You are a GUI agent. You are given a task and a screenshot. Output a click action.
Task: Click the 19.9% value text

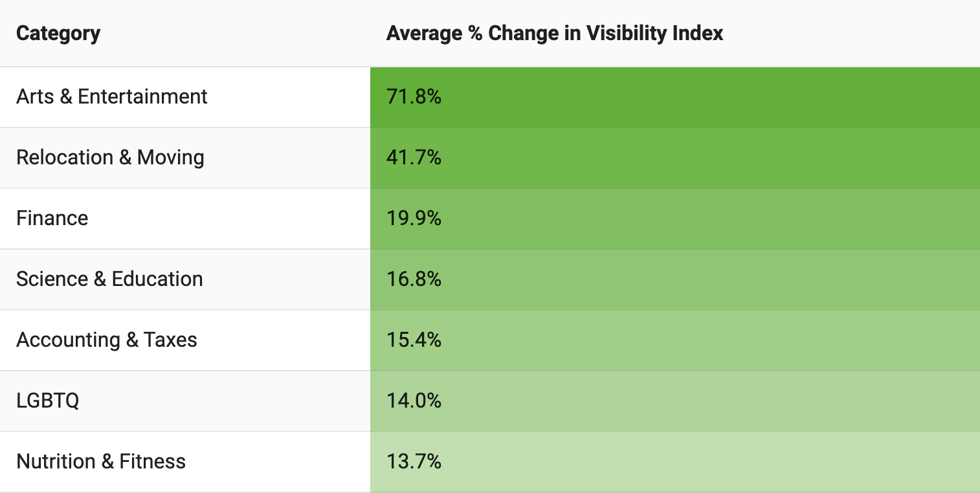tap(414, 219)
